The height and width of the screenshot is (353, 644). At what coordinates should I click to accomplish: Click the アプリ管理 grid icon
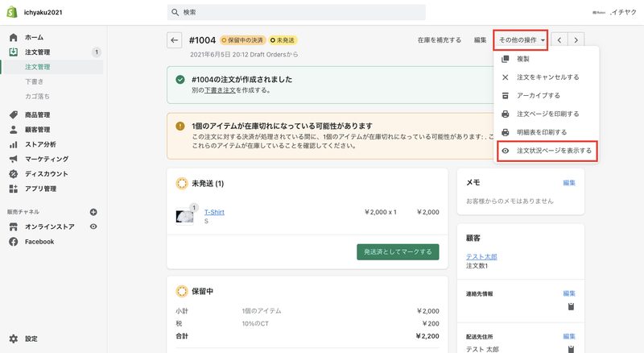(x=14, y=189)
